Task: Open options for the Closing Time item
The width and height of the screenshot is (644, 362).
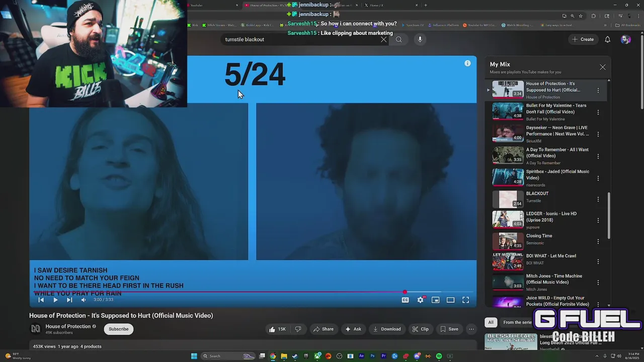Action: tap(598, 242)
